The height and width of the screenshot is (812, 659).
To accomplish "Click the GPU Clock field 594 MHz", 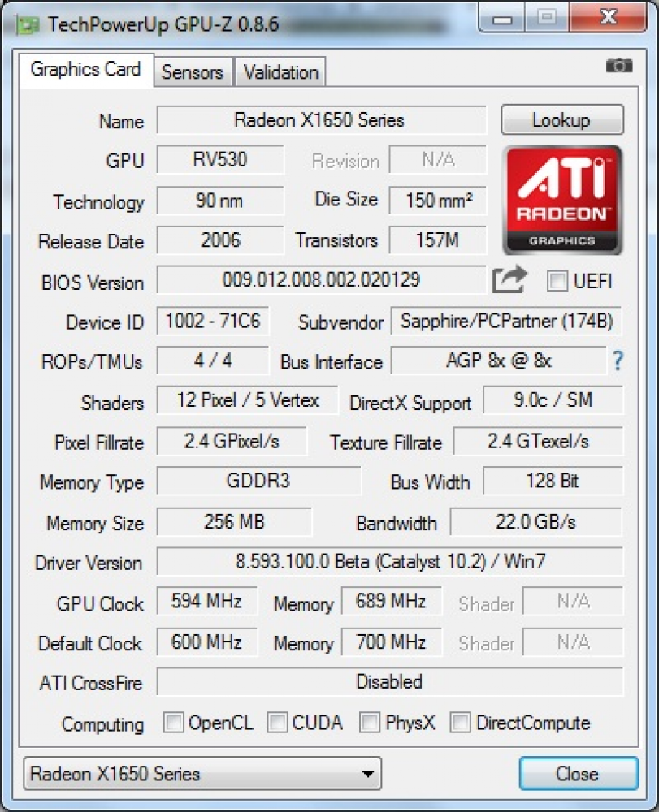I will [x=206, y=601].
